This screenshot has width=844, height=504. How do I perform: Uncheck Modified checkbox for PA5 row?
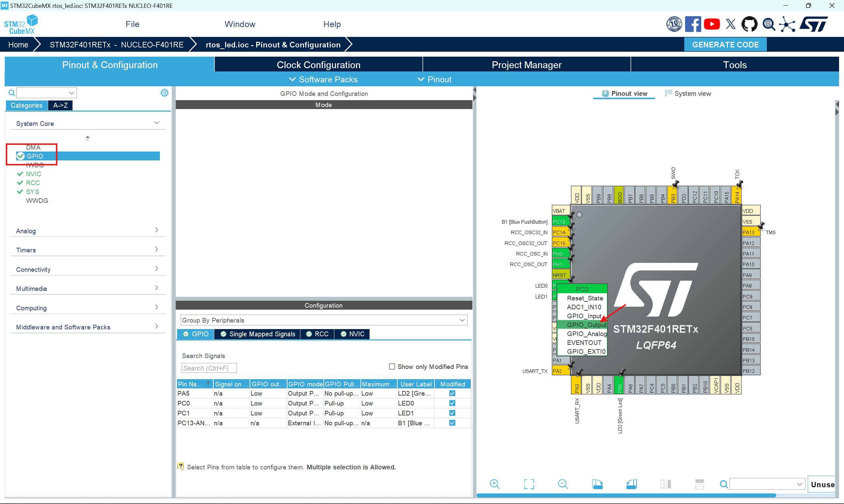pyautogui.click(x=452, y=393)
